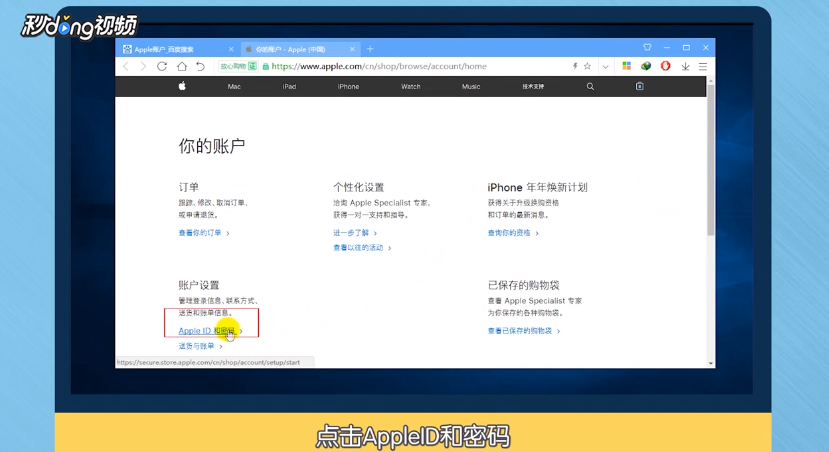Click the 已保存的购物袋 heading
The height and width of the screenshot is (452, 829).
[523, 285]
